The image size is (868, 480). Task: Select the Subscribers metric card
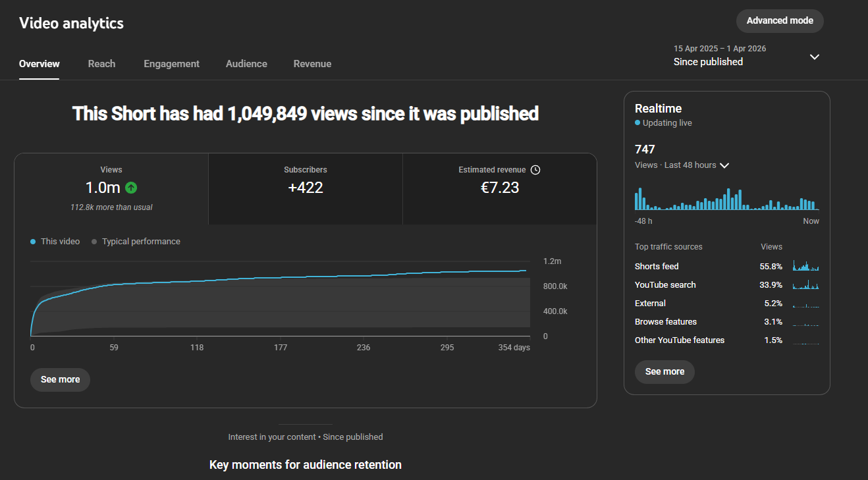coord(306,189)
